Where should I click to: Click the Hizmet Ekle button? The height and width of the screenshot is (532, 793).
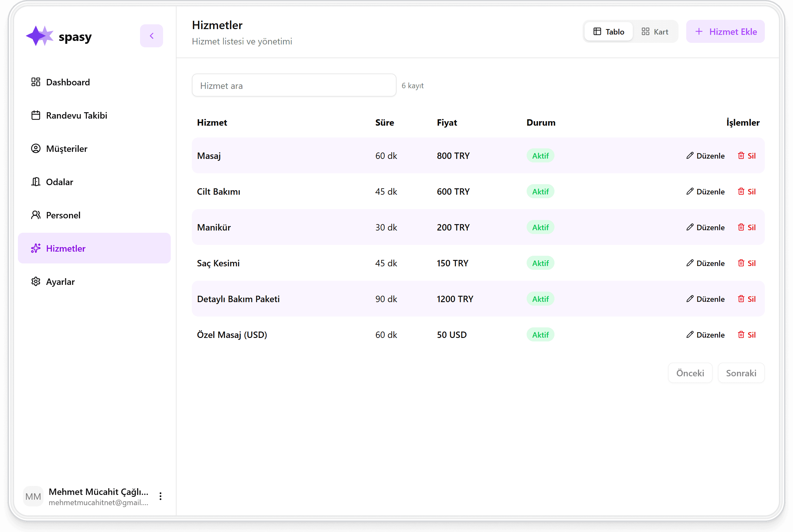pos(725,32)
